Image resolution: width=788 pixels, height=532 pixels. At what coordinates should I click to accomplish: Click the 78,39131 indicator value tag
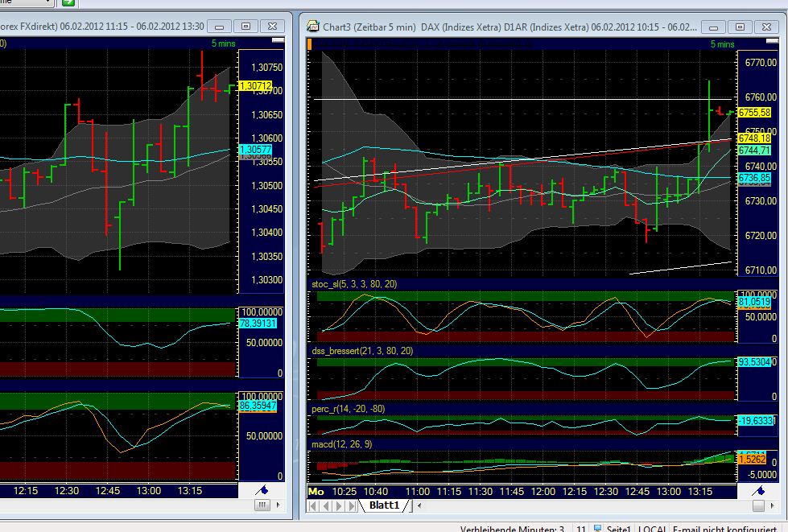[x=258, y=323]
